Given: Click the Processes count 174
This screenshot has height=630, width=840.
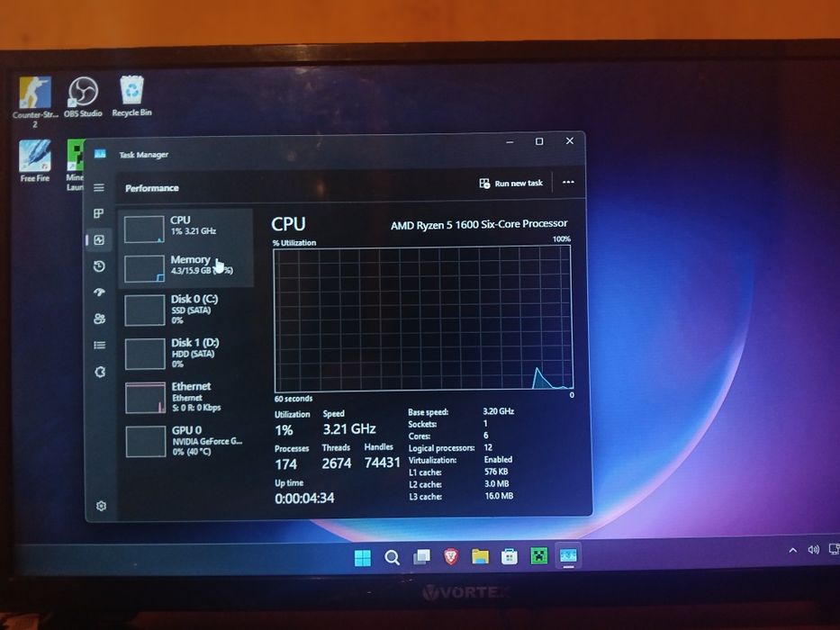Looking at the screenshot, I should [x=285, y=464].
